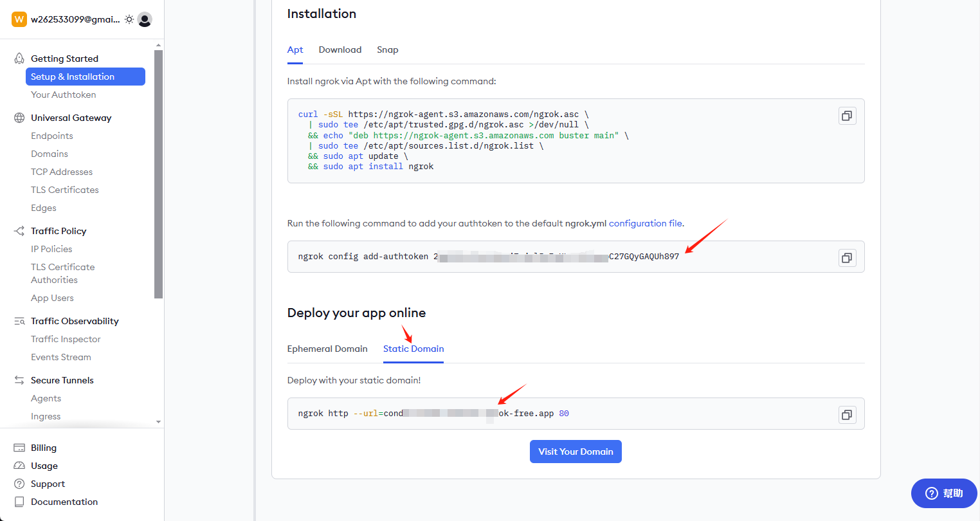Click Secure Tunnels section heading
Image resolution: width=980 pixels, height=521 pixels.
point(62,380)
